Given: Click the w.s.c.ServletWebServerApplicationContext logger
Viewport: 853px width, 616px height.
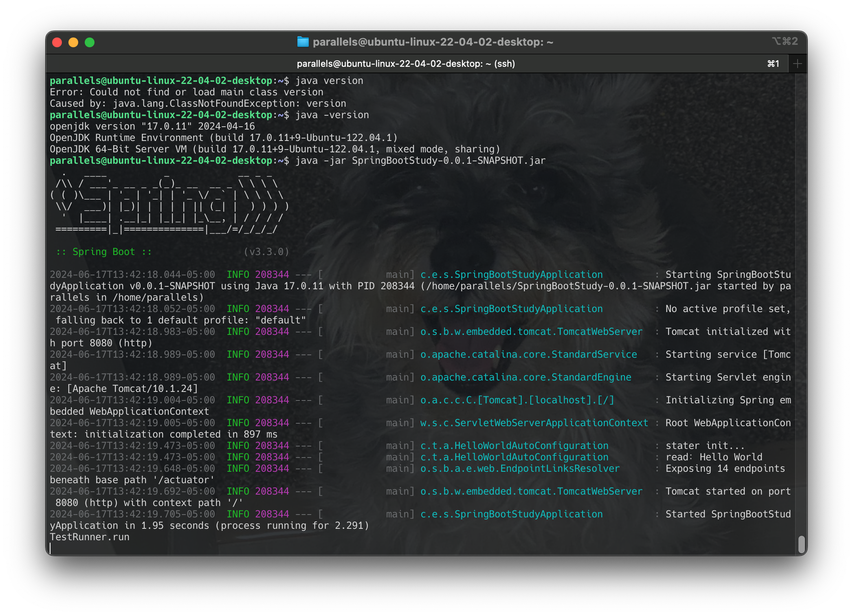Looking at the screenshot, I should [534, 423].
